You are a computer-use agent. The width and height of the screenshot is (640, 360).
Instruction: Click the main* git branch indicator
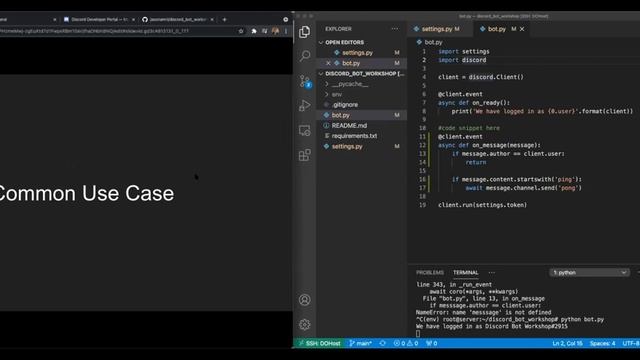(360, 343)
